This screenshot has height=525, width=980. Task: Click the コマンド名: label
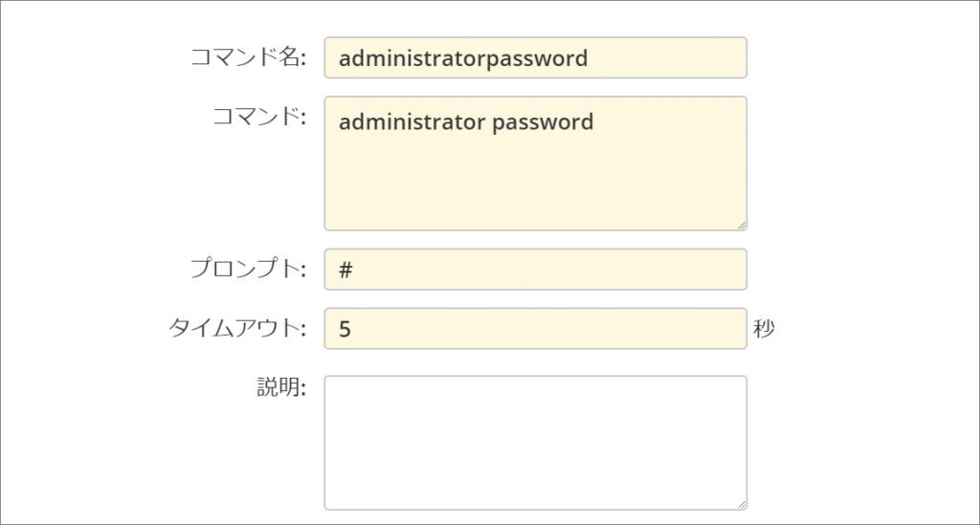click(249, 57)
